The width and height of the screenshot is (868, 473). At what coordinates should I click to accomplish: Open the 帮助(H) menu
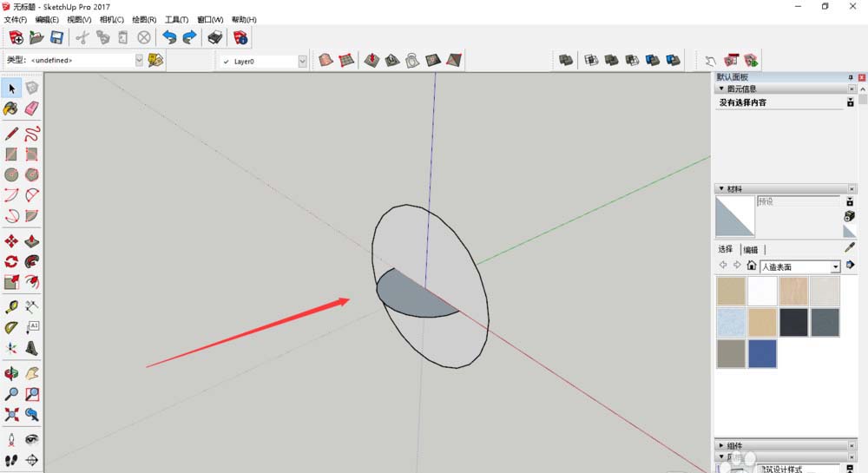tap(244, 19)
